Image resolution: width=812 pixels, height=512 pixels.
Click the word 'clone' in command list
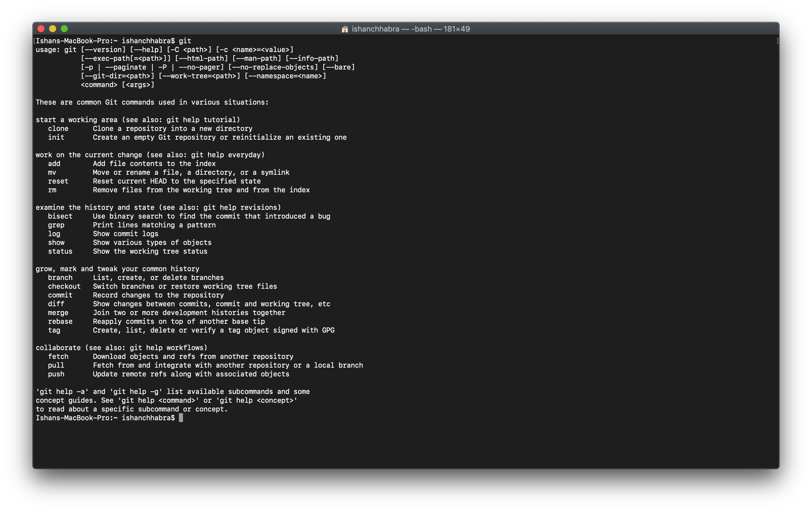[58, 129]
